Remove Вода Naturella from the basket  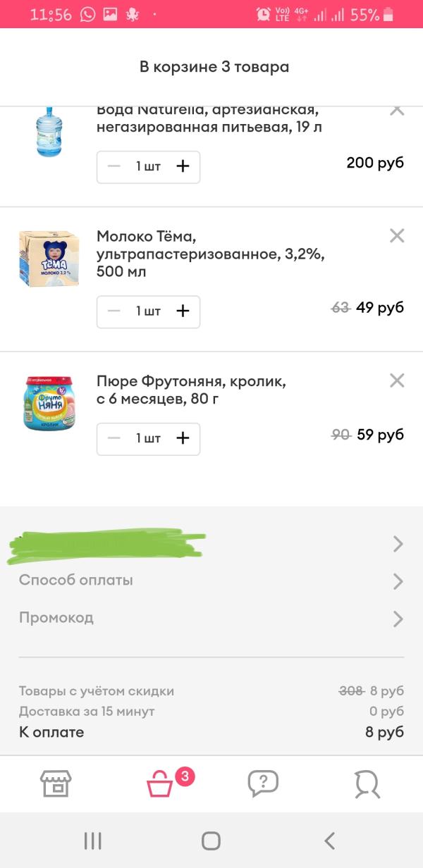[397, 110]
